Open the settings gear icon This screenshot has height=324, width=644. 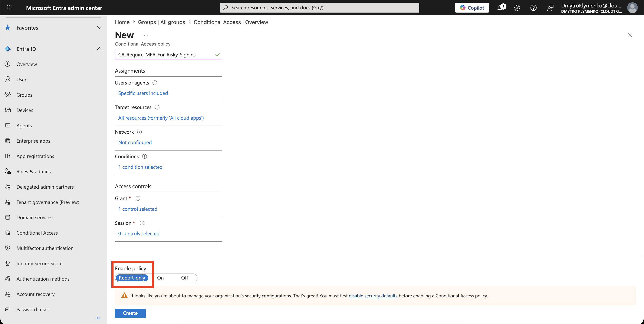517,8
